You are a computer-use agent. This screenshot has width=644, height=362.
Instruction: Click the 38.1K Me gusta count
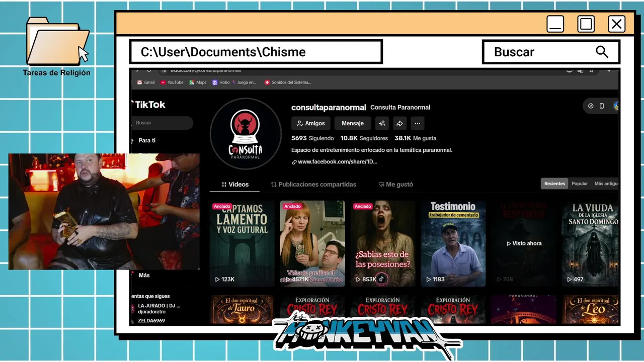click(416, 138)
